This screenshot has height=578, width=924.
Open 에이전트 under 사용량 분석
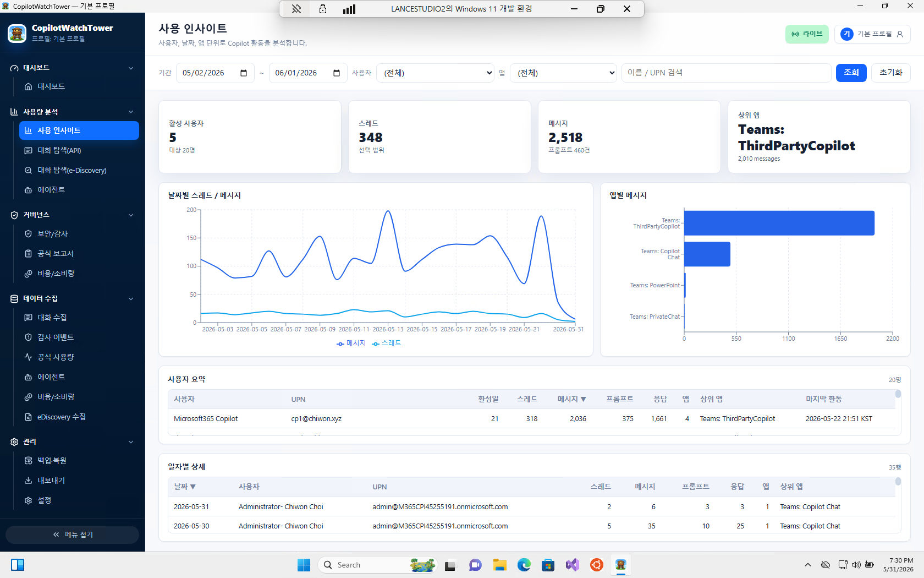(79, 190)
